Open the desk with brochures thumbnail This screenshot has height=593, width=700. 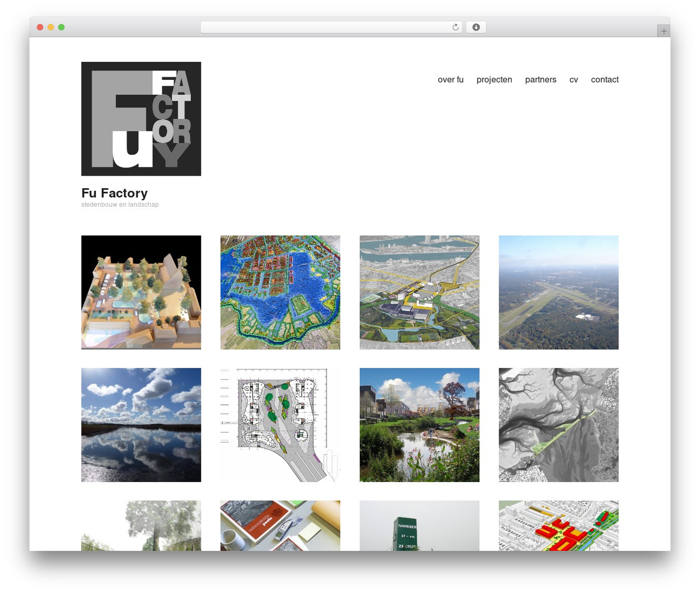(x=280, y=526)
